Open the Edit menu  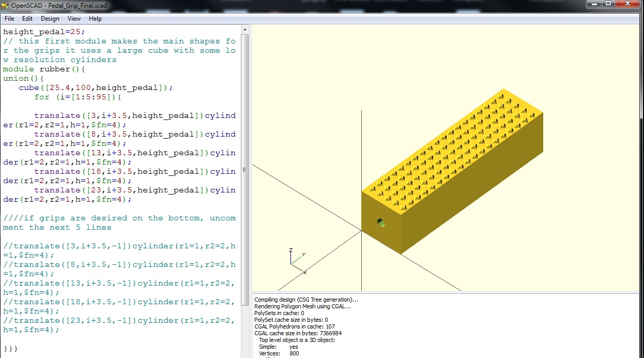pyautogui.click(x=27, y=19)
